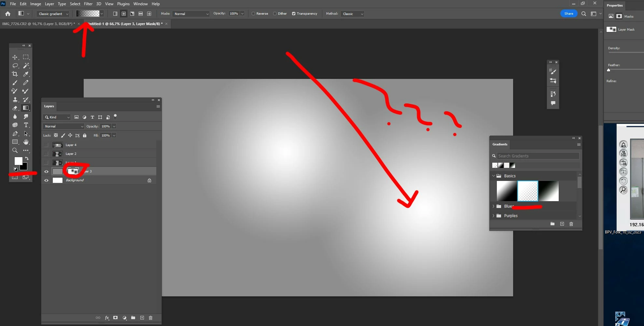This screenshot has height=326, width=644.
Task: Select the Crop tool
Action: coord(15,74)
